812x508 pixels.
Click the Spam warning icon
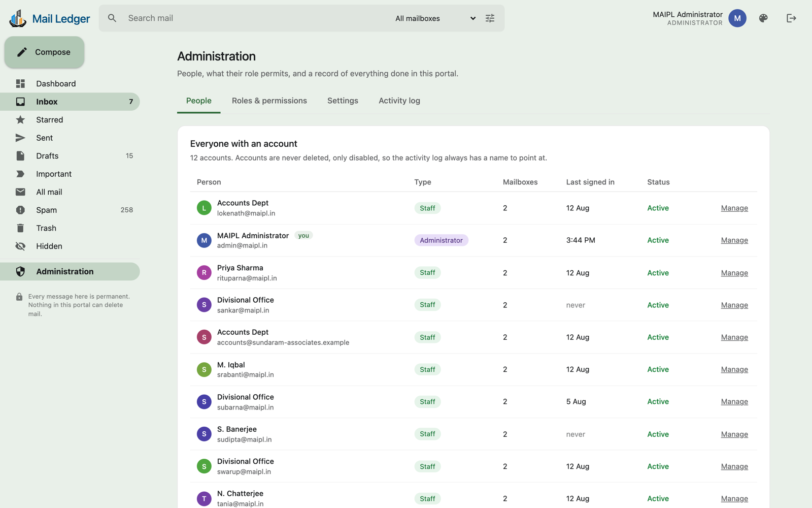tap(20, 210)
